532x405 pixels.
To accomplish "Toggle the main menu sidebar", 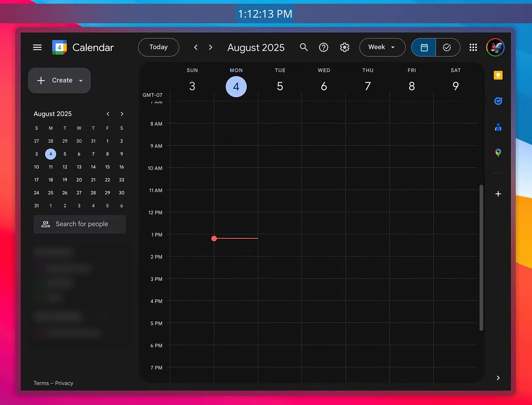I will coord(37,47).
